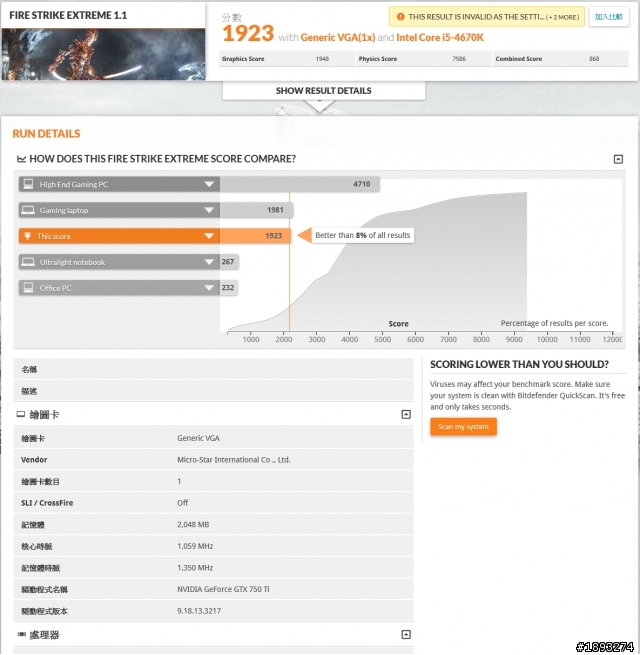Expand the High End Gaming PC dropdown arrow
Screen dimensions: 640x655
click(x=209, y=184)
